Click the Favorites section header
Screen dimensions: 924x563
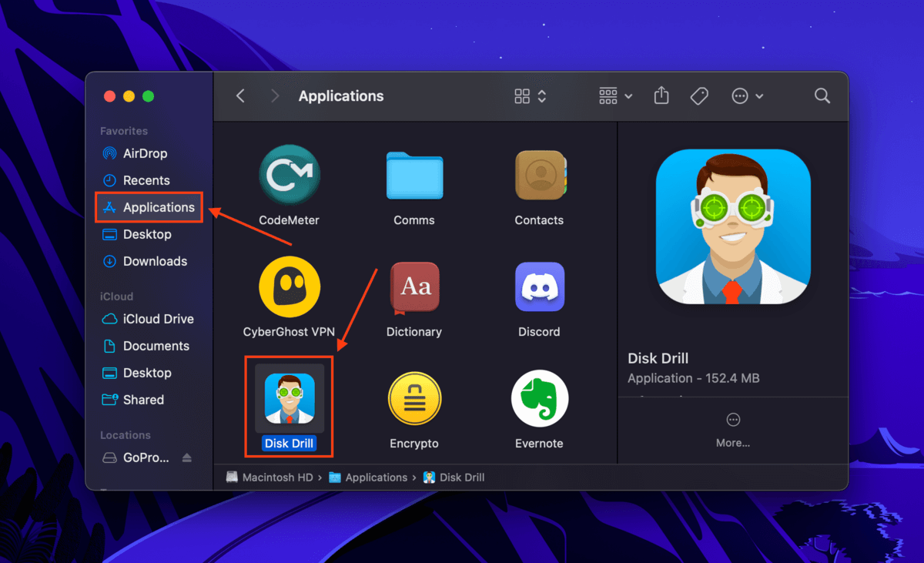[124, 131]
